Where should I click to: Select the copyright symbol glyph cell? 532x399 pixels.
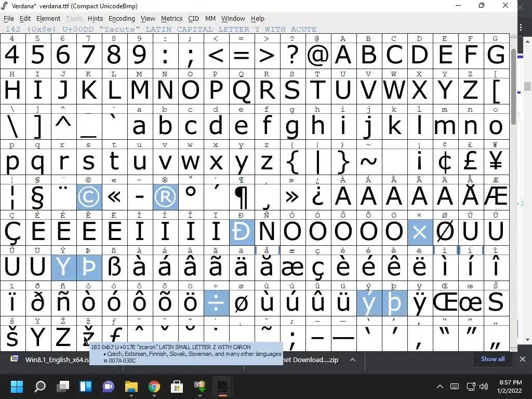(x=89, y=197)
